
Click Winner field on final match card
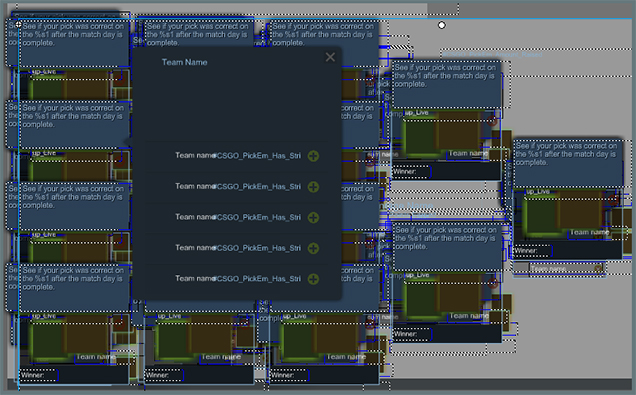tap(533, 251)
